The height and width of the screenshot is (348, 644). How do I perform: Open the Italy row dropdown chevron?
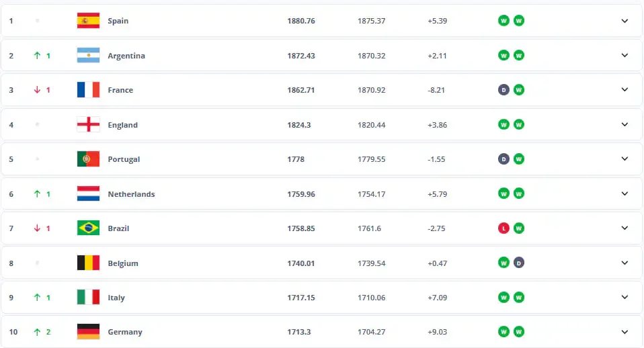(625, 298)
